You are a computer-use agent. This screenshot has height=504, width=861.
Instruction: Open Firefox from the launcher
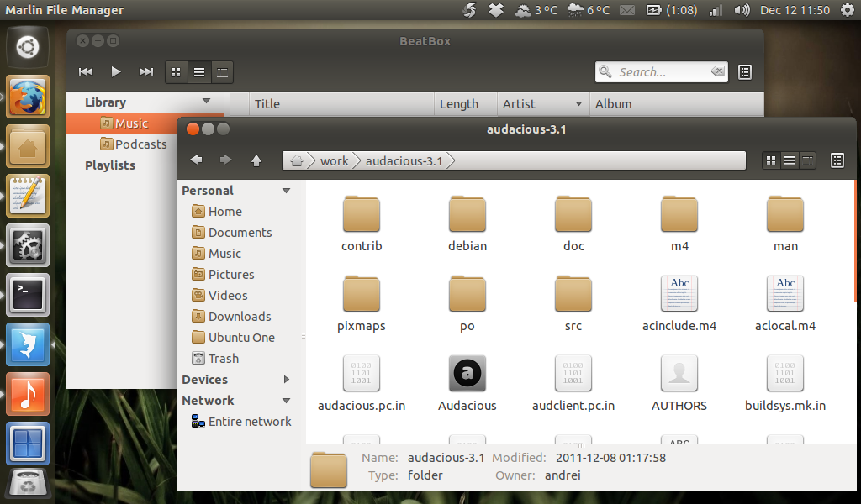pos(28,97)
